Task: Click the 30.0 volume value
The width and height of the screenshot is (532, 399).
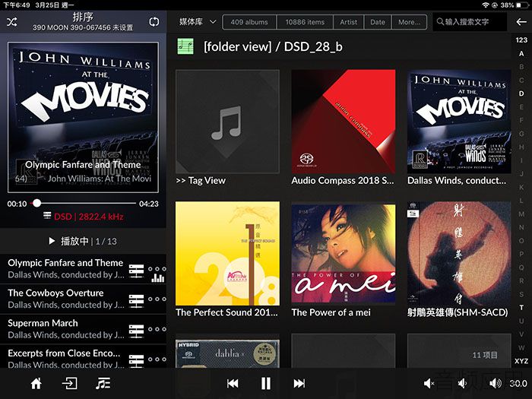Action: click(518, 383)
